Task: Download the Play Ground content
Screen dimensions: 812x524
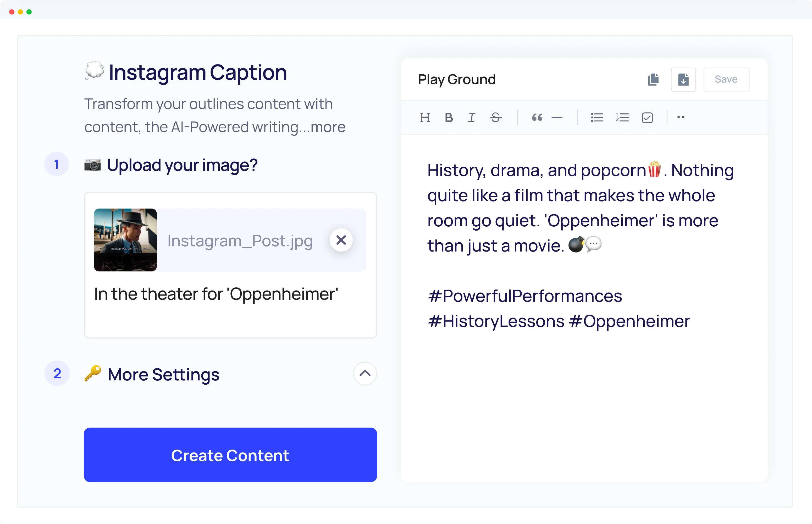Action: click(x=683, y=79)
